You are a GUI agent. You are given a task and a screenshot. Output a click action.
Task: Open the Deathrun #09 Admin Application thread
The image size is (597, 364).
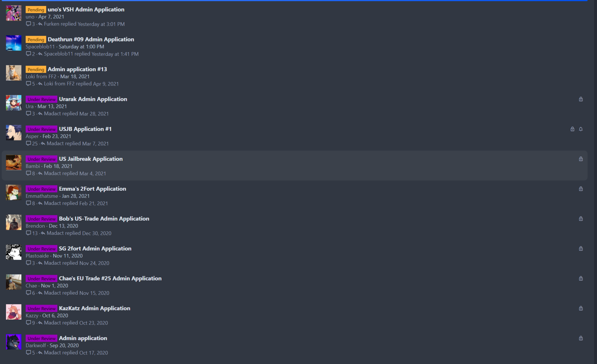(91, 39)
